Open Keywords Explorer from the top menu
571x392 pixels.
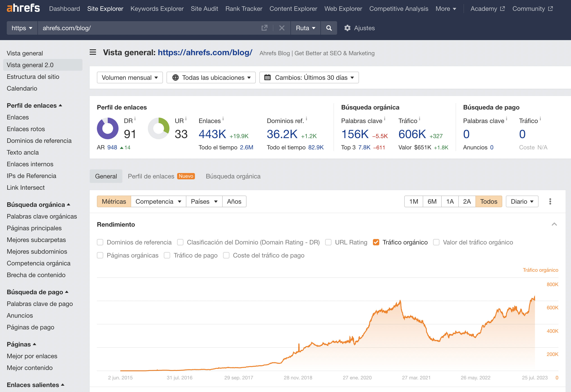pyautogui.click(x=157, y=8)
